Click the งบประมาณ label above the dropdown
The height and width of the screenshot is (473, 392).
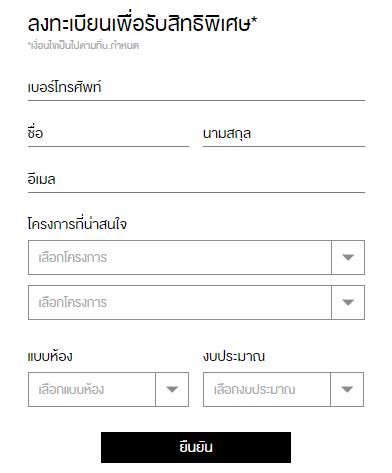tap(234, 356)
